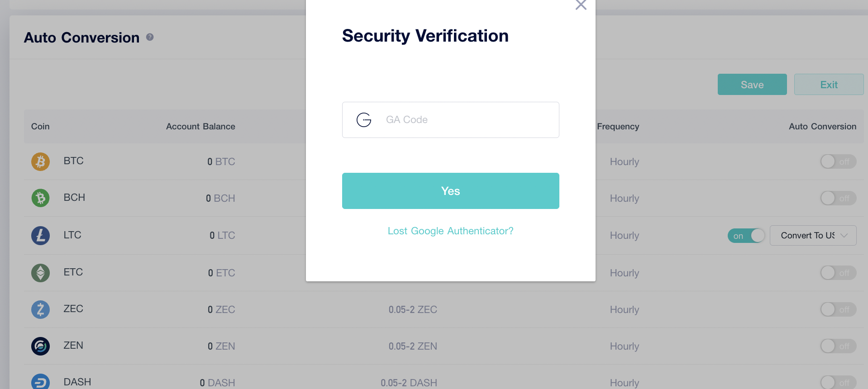Focus the GA Code input field
Viewport: 868px width, 389px height.
click(466, 120)
